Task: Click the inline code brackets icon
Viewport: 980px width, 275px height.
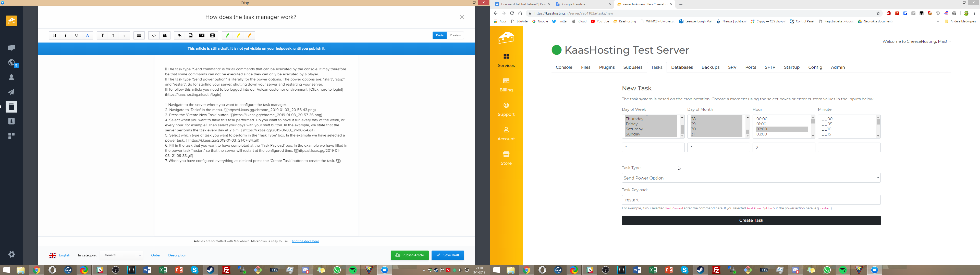Action: coord(154,35)
